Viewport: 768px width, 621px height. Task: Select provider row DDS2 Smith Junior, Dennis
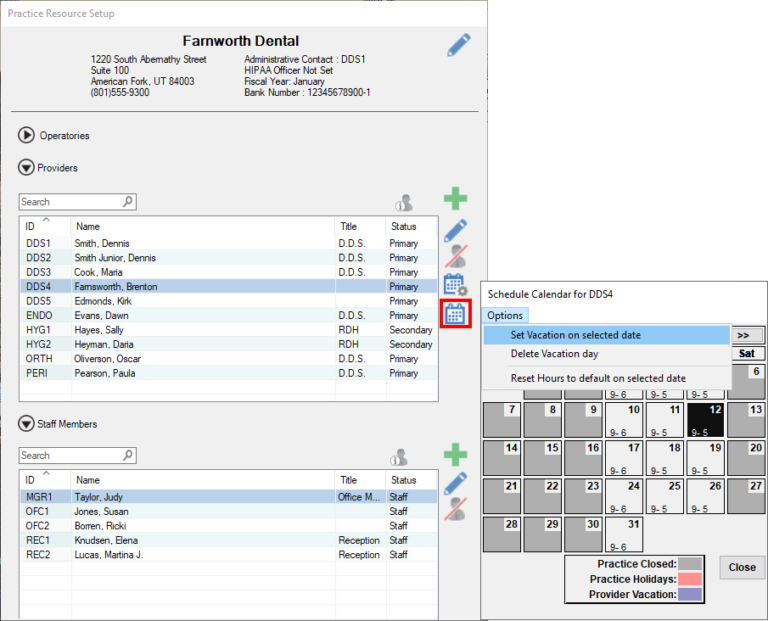click(x=229, y=258)
